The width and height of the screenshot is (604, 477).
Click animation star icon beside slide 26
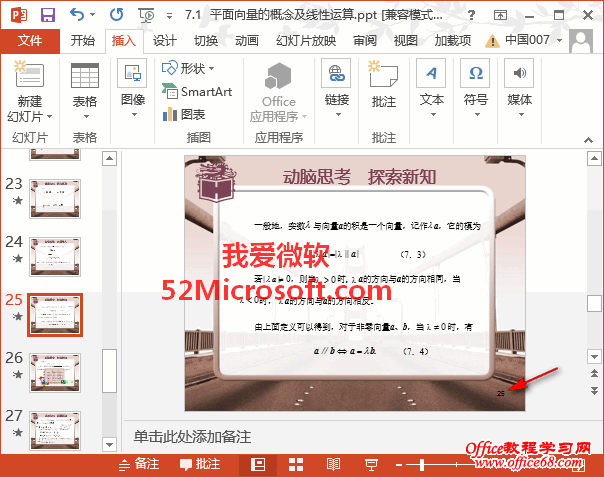point(17,374)
